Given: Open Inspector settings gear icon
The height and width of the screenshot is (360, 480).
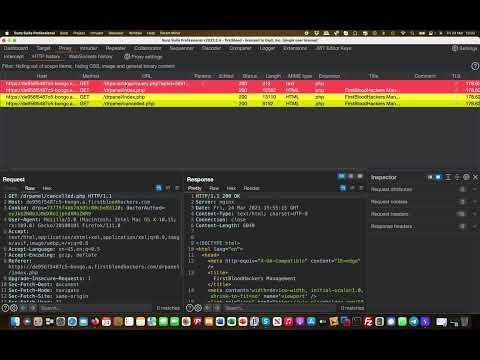Looking at the screenshot, I should (466, 177).
